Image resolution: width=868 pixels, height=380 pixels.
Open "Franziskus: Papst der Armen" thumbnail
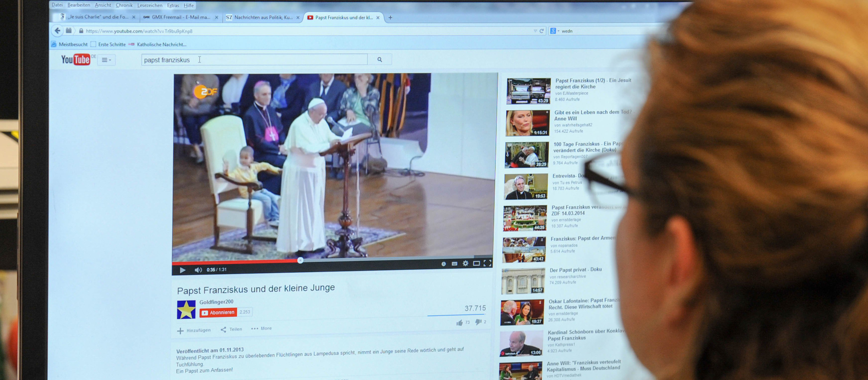524,249
